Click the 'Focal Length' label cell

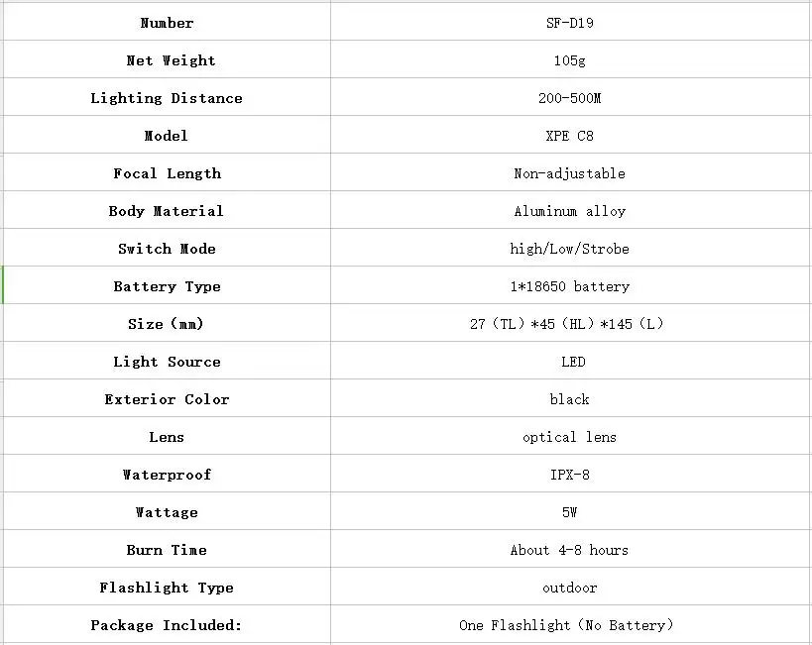coord(167,173)
